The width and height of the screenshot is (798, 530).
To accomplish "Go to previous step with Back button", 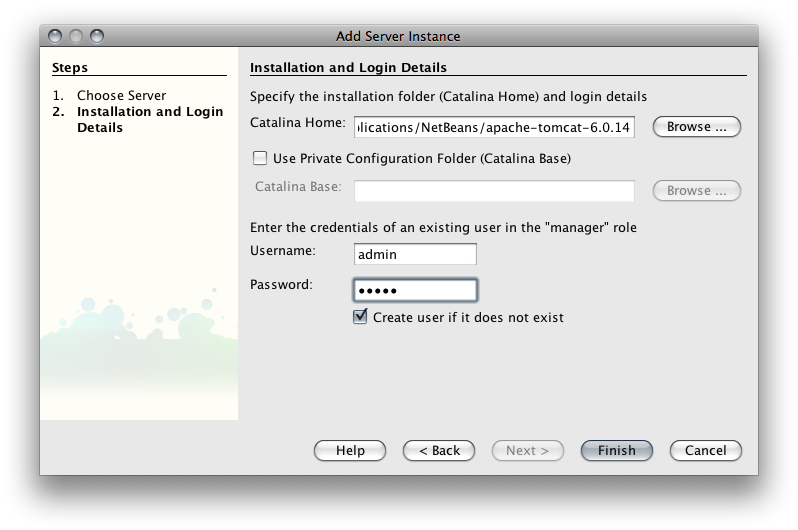I will (x=439, y=451).
